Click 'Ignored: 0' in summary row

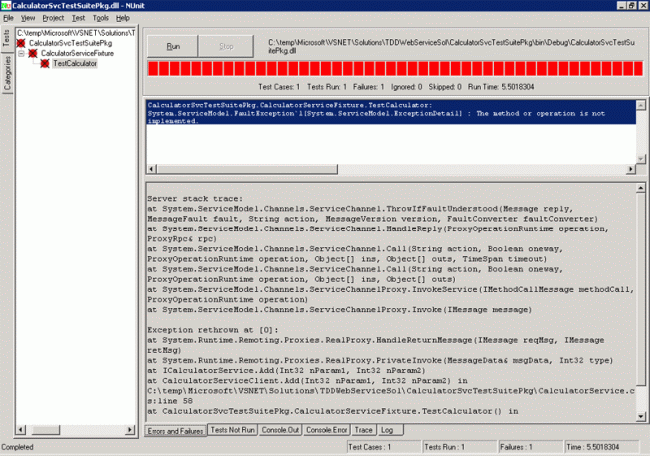407,87
